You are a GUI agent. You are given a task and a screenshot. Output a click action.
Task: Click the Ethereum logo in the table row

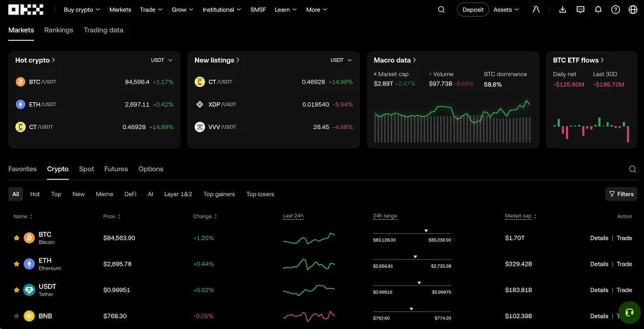pos(29,264)
